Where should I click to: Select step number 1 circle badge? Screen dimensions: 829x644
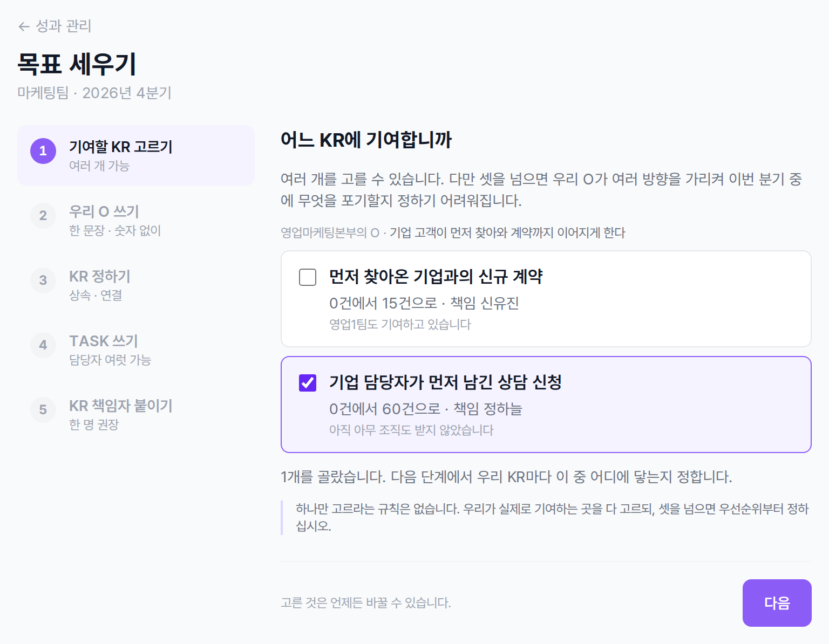click(43, 151)
